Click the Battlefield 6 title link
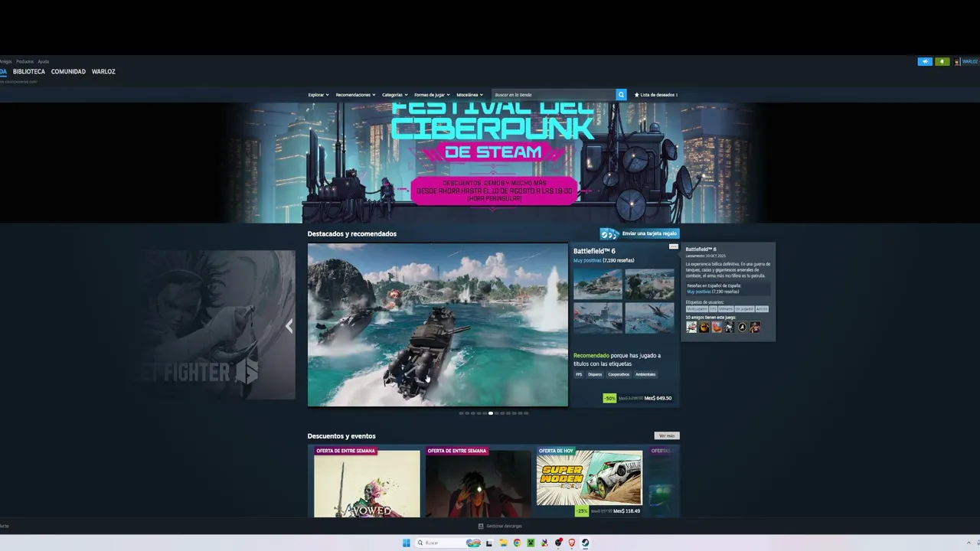This screenshot has height=551, width=980. [594, 251]
